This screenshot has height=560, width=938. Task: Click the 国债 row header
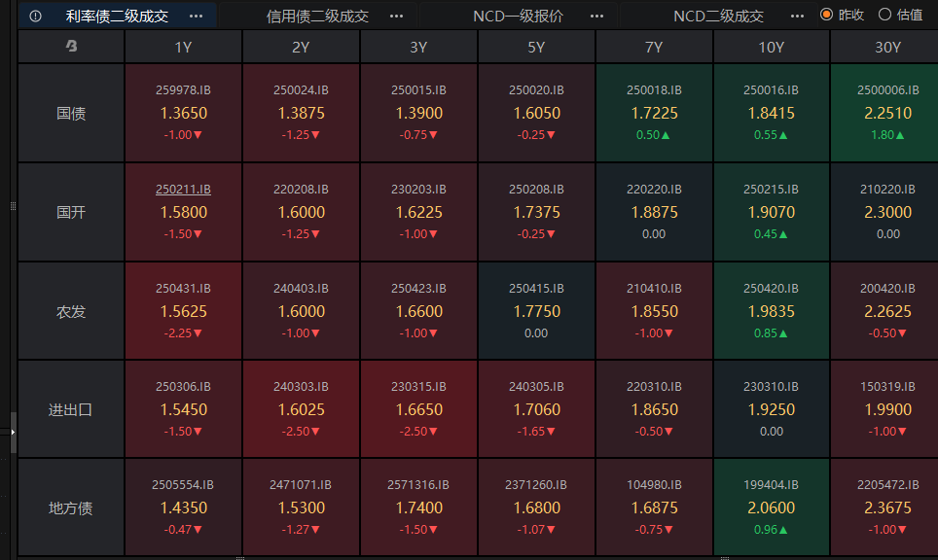pos(71,113)
